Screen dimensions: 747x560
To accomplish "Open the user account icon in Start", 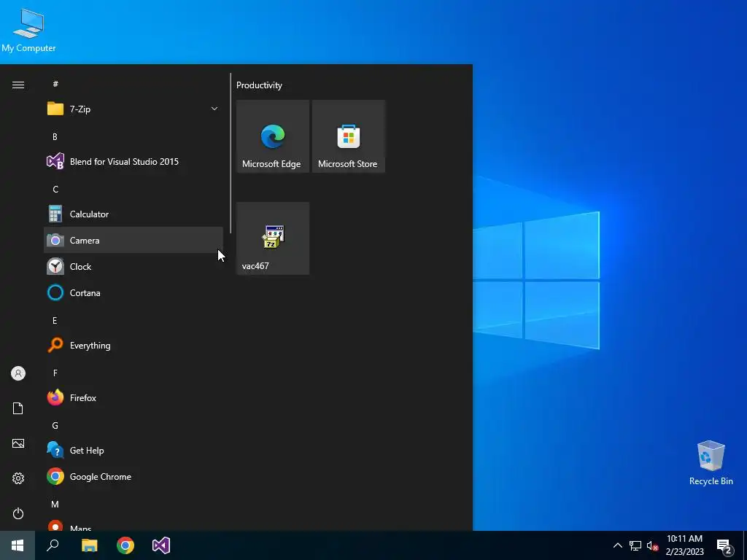I will click(x=18, y=373).
